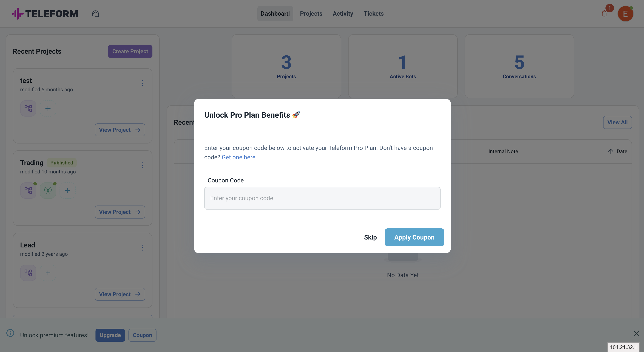Image resolution: width=644 pixels, height=352 pixels.
Task: Click the 104.21.32.1 IP label
Action: (x=623, y=347)
